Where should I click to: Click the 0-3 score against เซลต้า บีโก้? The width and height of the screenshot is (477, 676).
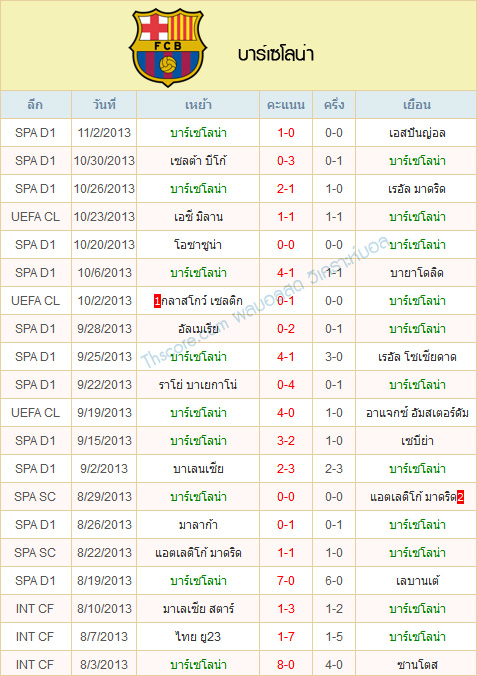coord(286,161)
